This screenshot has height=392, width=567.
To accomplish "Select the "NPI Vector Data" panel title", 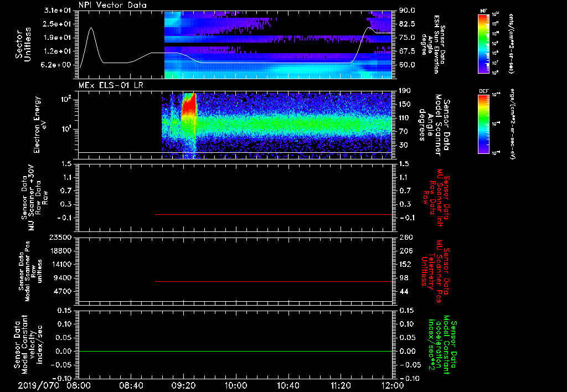I will point(112,5).
